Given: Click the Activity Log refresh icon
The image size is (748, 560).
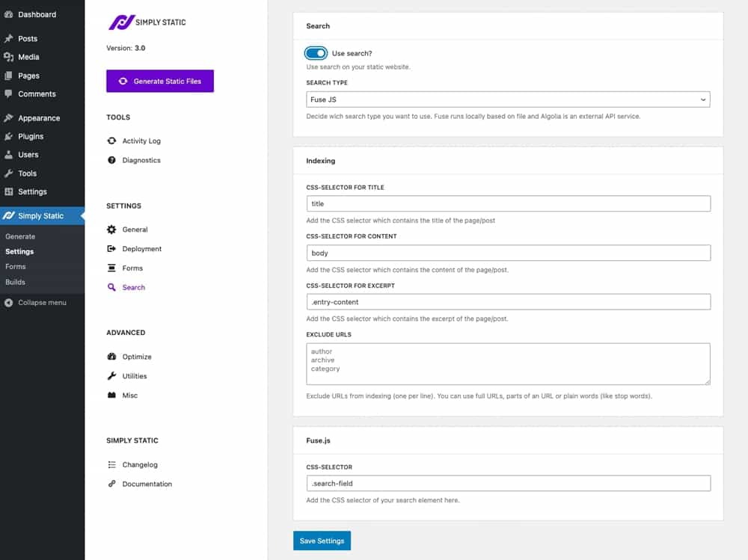Looking at the screenshot, I should 111,141.
